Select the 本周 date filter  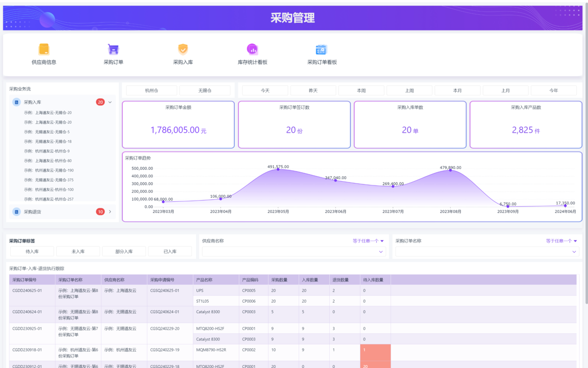[x=361, y=90]
